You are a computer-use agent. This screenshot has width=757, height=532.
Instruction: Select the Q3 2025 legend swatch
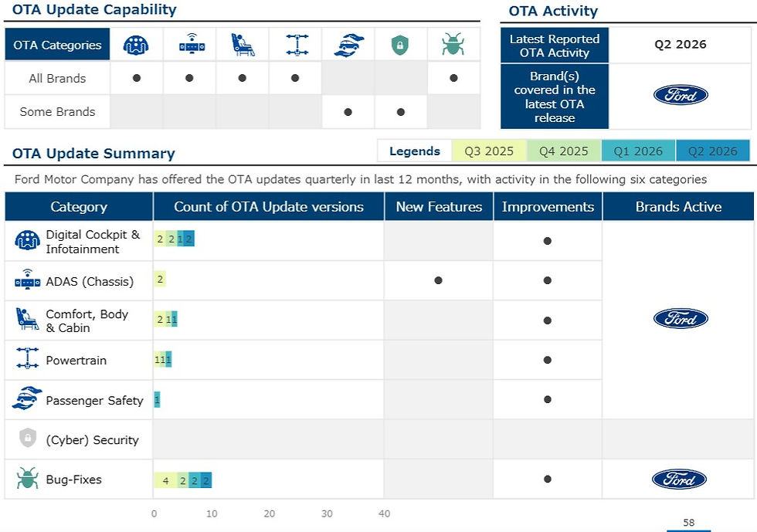click(489, 151)
